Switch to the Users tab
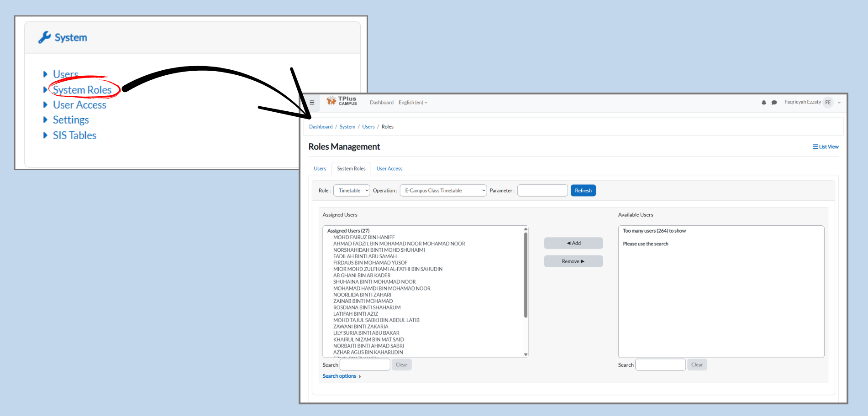The height and width of the screenshot is (416, 868). point(320,169)
